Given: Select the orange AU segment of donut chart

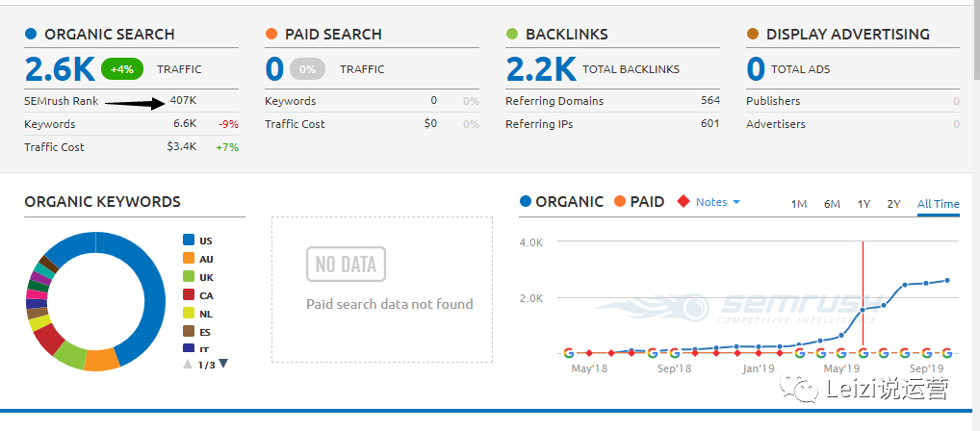Looking at the screenshot, I should click(x=102, y=360).
